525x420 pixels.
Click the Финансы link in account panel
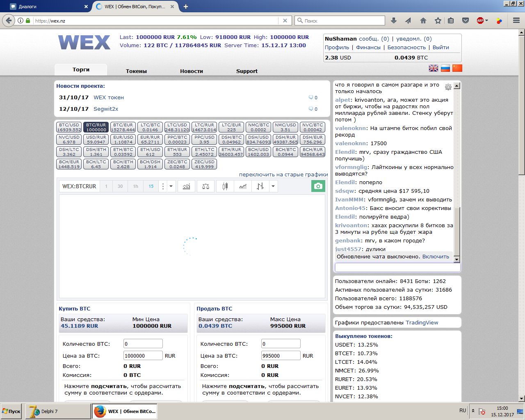point(368,48)
